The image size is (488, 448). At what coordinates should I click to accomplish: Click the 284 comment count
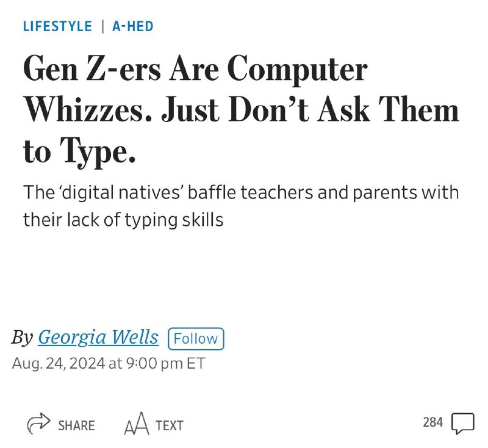[432, 422]
